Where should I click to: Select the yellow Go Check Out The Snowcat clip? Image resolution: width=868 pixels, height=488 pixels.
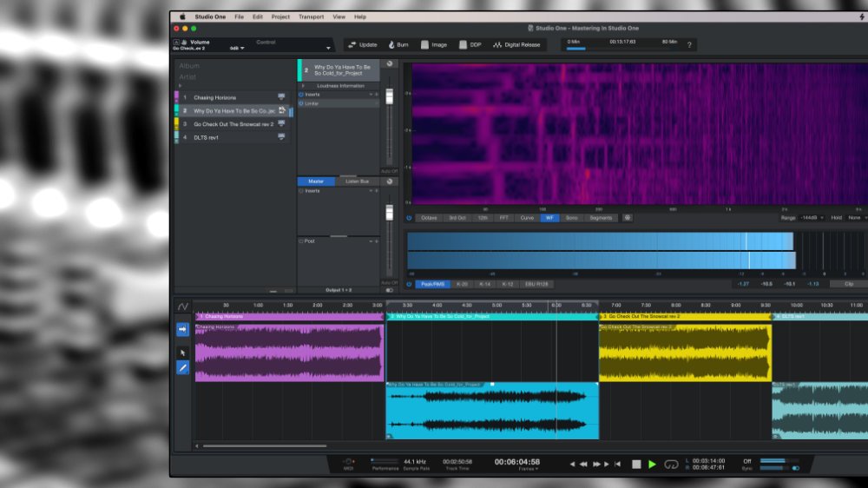click(686, 353)
